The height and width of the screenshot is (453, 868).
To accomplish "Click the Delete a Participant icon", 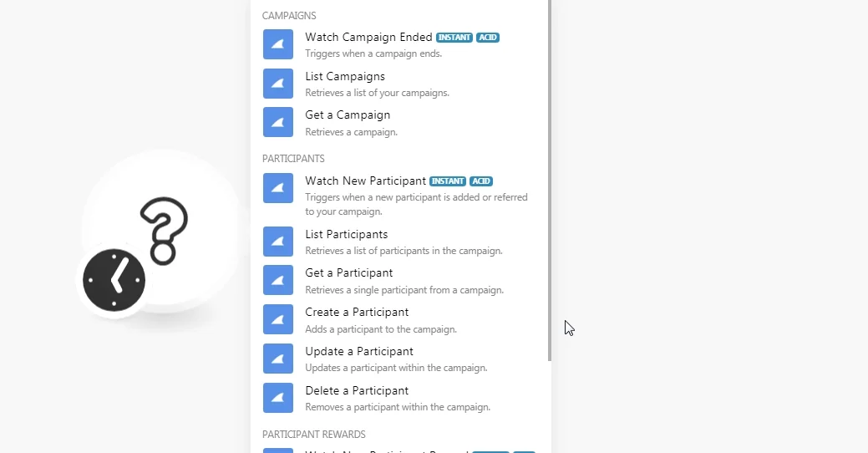I will point(278,398).
